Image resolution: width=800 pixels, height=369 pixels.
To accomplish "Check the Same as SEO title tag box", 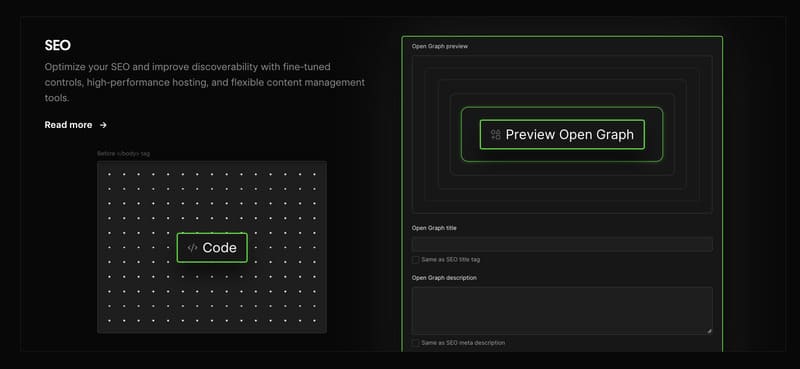I will (415, 260).
